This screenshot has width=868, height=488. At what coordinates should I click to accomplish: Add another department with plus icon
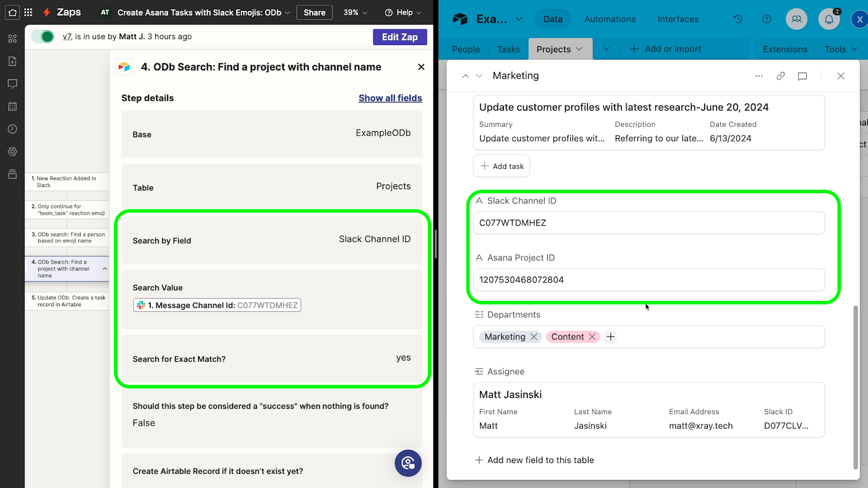(x=611, y=337)
